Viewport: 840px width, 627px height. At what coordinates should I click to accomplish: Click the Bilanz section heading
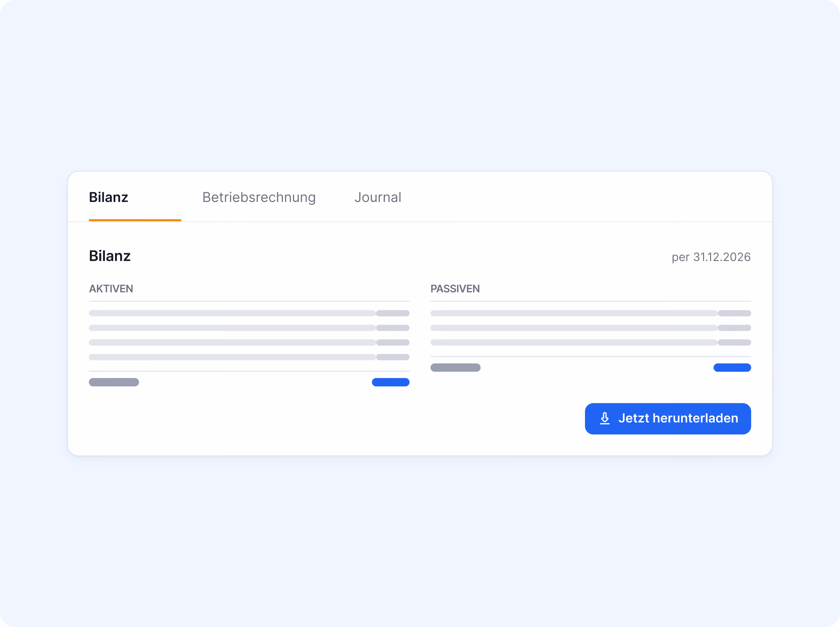click(x=110, y=256)
